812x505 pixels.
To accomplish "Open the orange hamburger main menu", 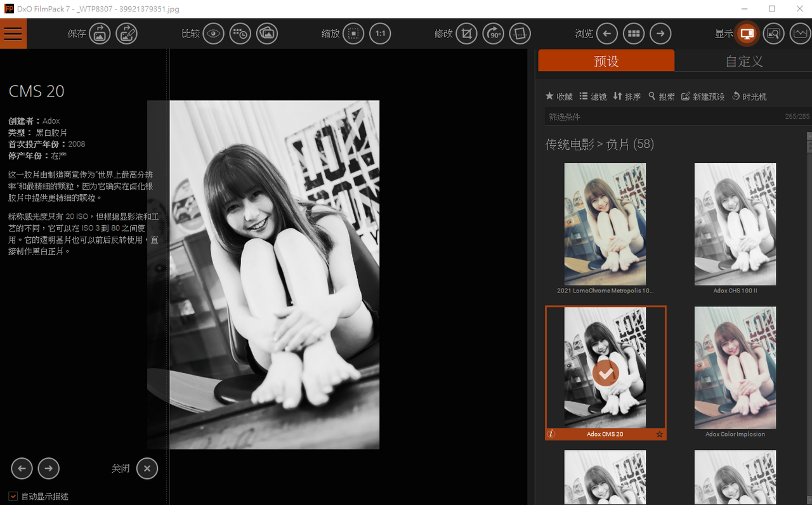I will tap(13, 34).
